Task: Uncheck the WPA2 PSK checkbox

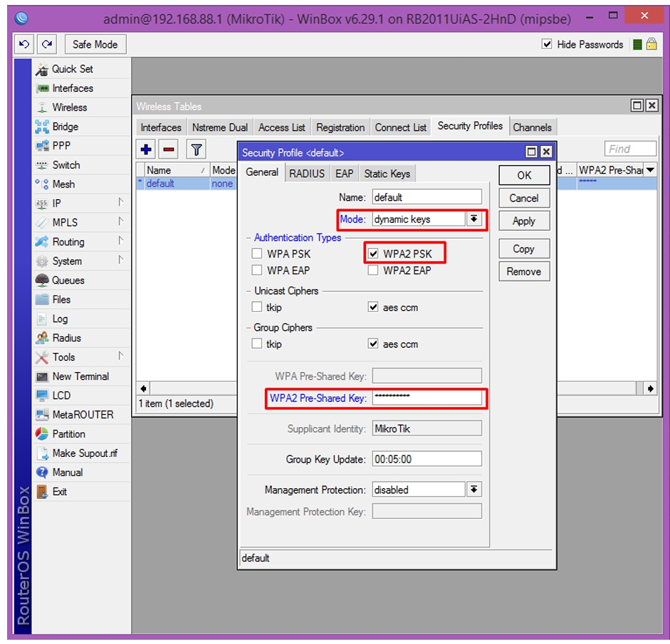Action: point(373,253)
